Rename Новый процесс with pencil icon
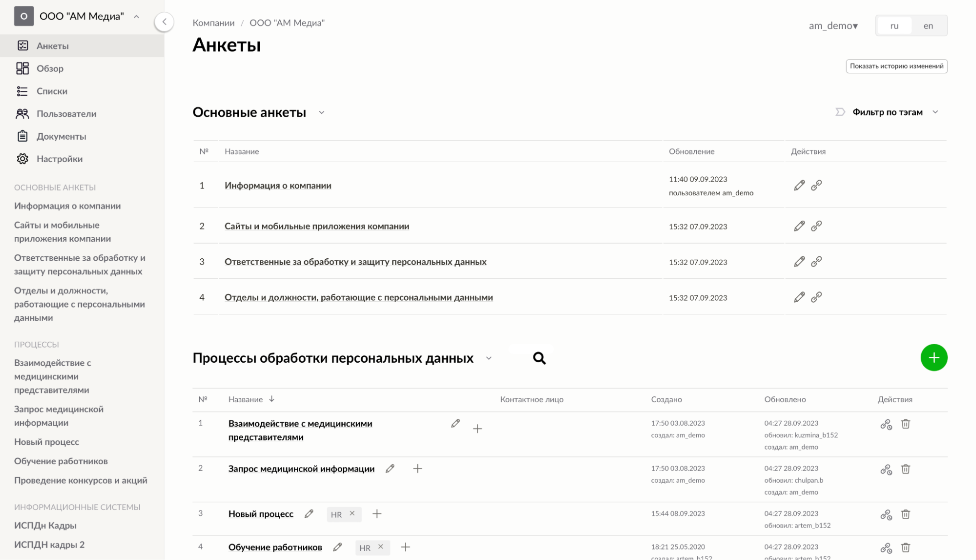This screenshot has width=976, height=560. (309, 514)
